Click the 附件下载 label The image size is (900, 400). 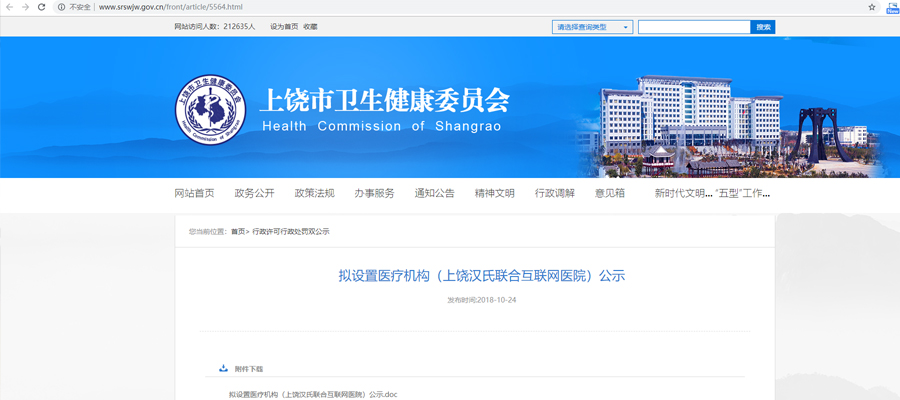pyautogui.click(x=249, y=369)
